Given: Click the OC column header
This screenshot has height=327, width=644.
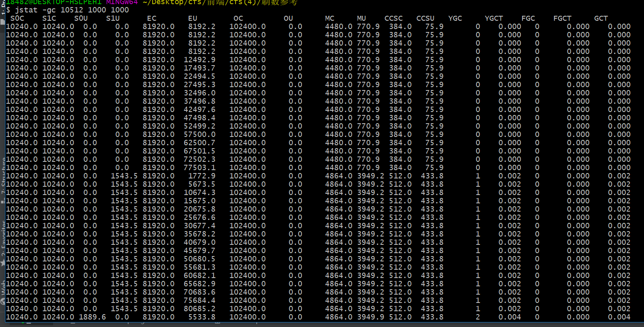Looking at the screenshot, I should coord(238,18).
